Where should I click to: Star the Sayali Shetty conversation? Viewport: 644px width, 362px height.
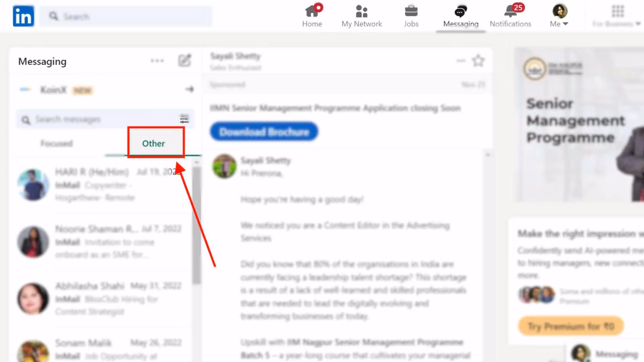(478, 61)
